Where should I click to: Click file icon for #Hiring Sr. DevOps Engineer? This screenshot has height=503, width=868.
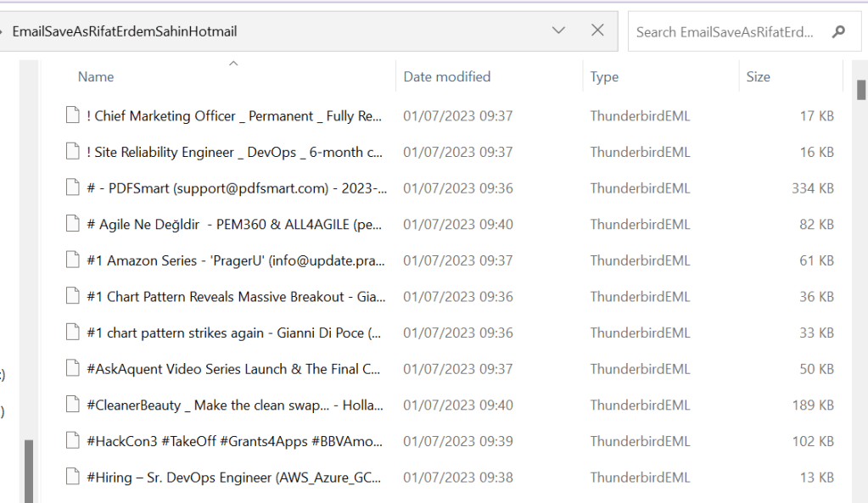click(x=72, y=477)
